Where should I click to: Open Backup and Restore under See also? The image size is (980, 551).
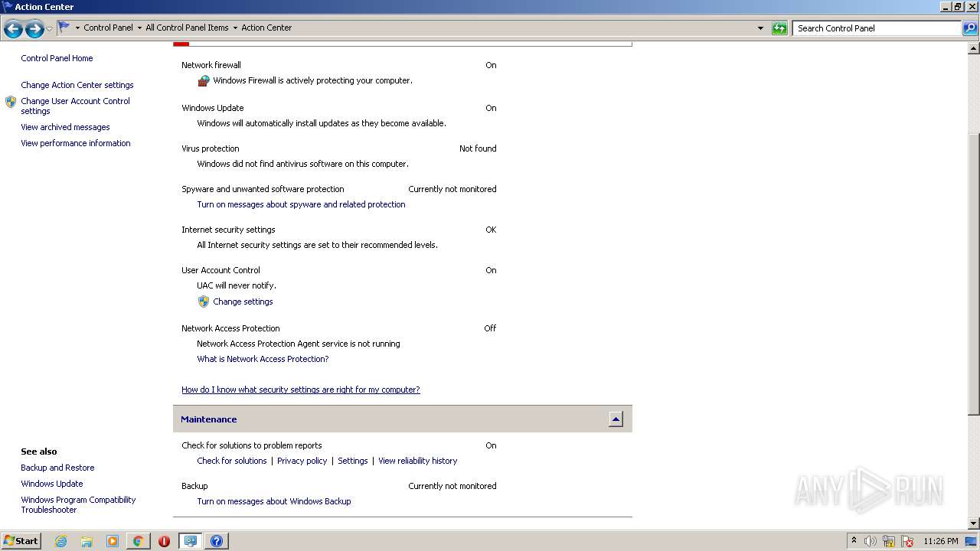point(57,468)
